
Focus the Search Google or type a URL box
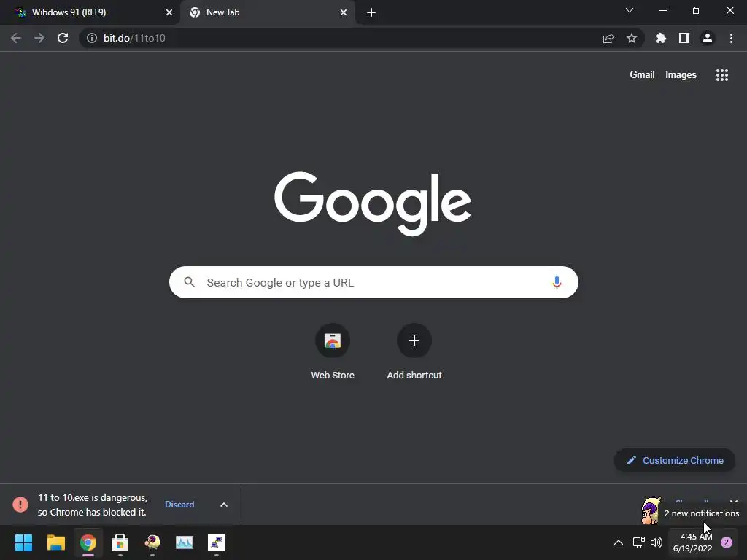373,282
